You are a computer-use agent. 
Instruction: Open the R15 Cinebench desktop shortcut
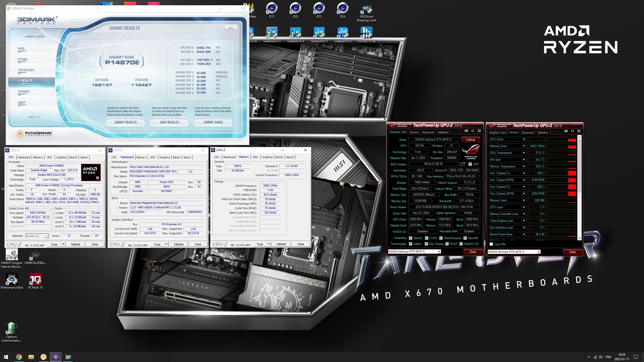pos(272,10)
